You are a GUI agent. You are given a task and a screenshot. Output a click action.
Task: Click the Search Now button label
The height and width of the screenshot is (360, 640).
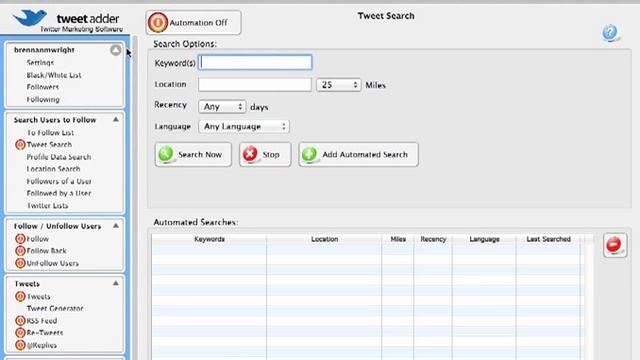[x=200, y=155]
